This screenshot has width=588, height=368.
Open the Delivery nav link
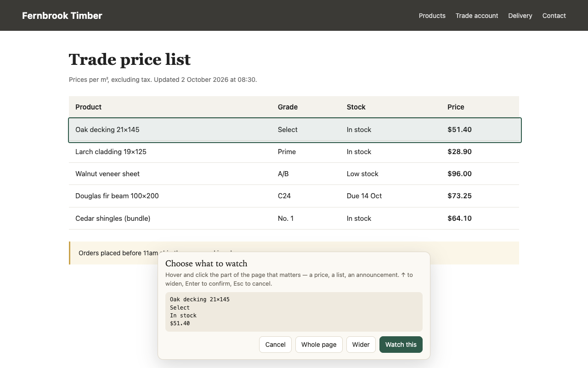pyautogui.click(x=520, y=16)
